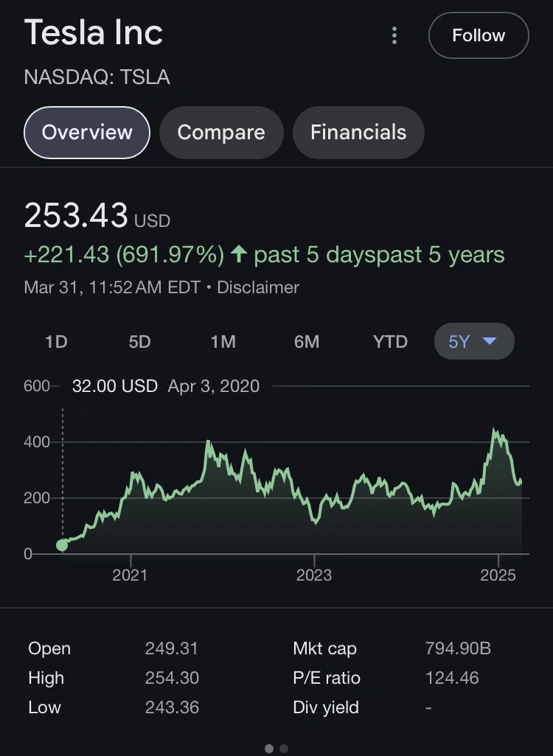The height and width of the screenshot is (756, 553).
Task: Switch chart to 5D range
Action: coord(139,342)
